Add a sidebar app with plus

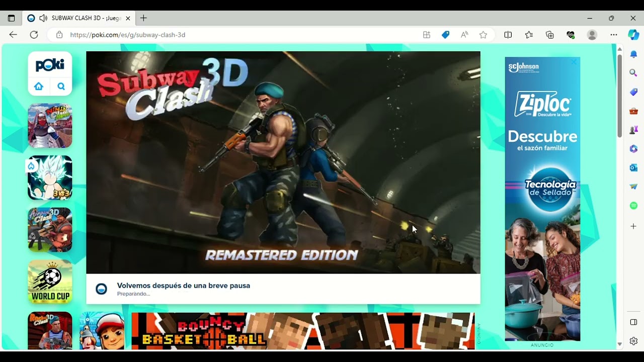pos(633,226)
